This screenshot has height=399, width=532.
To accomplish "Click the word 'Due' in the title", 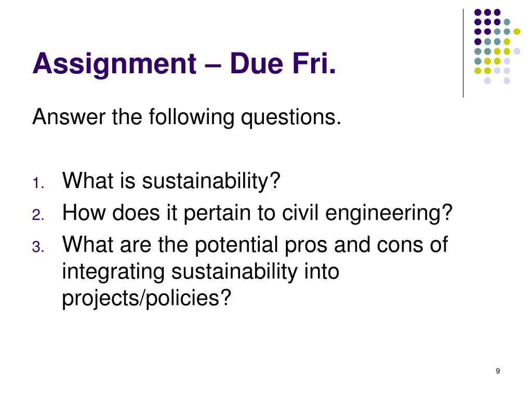I will click(257, 63).
